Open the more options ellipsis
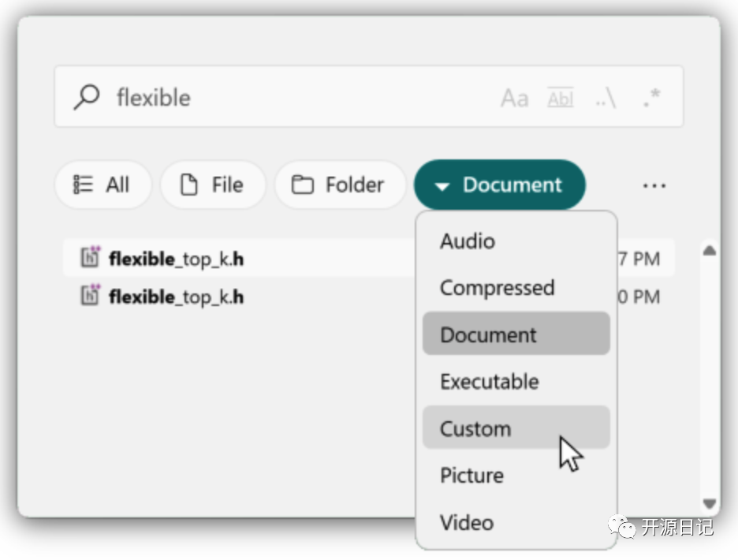738x560 pixels. [654, 185]
